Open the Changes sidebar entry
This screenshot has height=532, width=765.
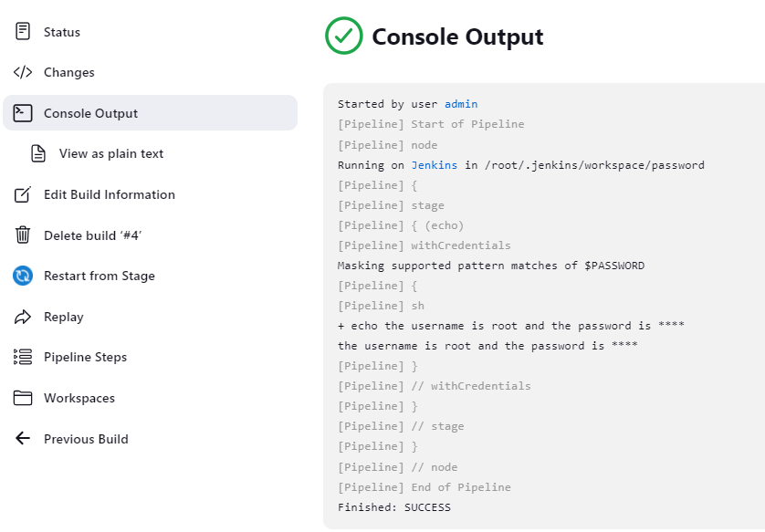tap(68, 72)
